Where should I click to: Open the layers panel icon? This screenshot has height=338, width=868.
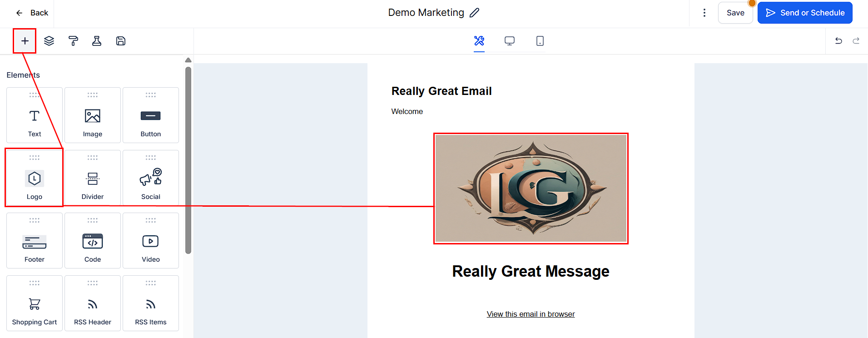point(49,41)
